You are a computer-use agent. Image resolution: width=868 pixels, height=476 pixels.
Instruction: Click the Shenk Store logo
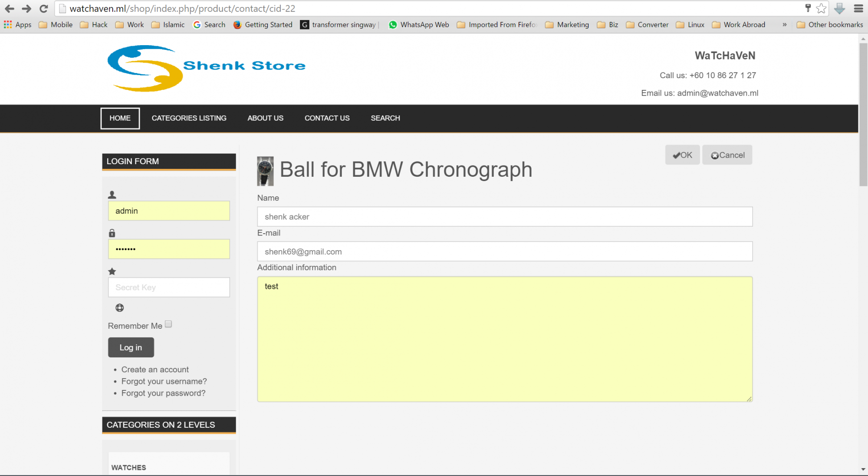[x=207, y=68]
